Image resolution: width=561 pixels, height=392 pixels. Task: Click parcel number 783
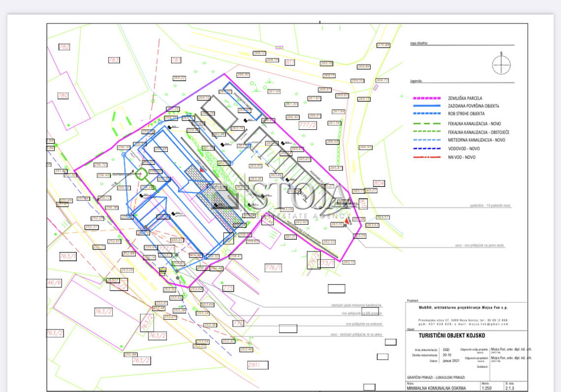[x=114, y=60]
